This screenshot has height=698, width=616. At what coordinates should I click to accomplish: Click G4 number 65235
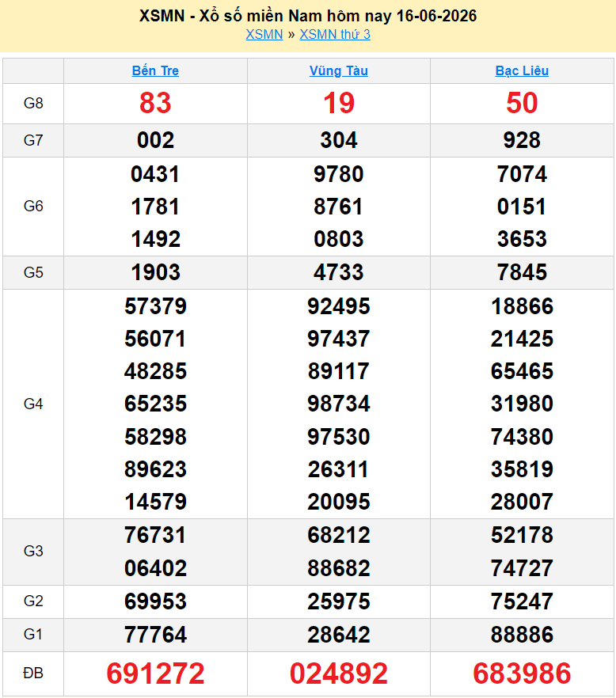click(x=155, y=404)
